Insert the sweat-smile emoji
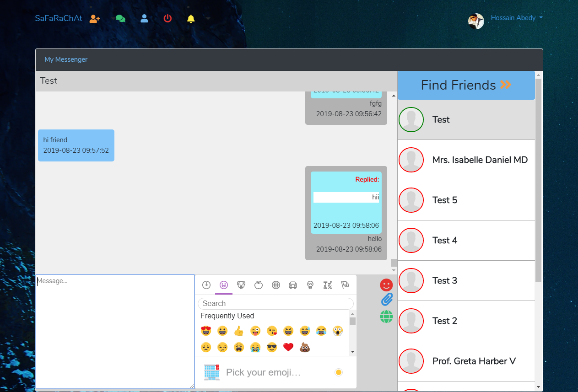 [x=305, y=331]
